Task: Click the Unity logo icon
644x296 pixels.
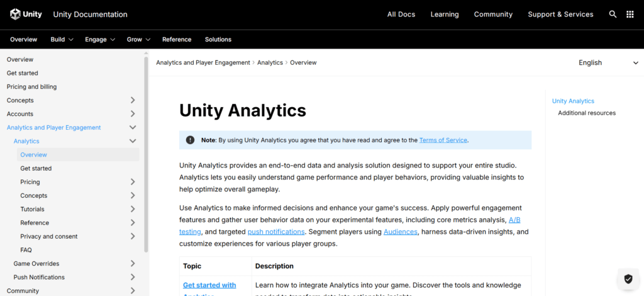Action: click(x=14, y=14)
